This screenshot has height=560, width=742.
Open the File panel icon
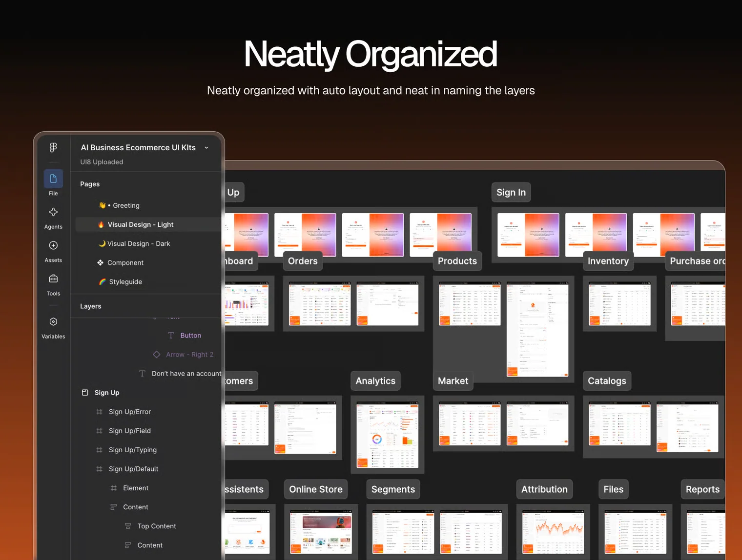point(53,179)
